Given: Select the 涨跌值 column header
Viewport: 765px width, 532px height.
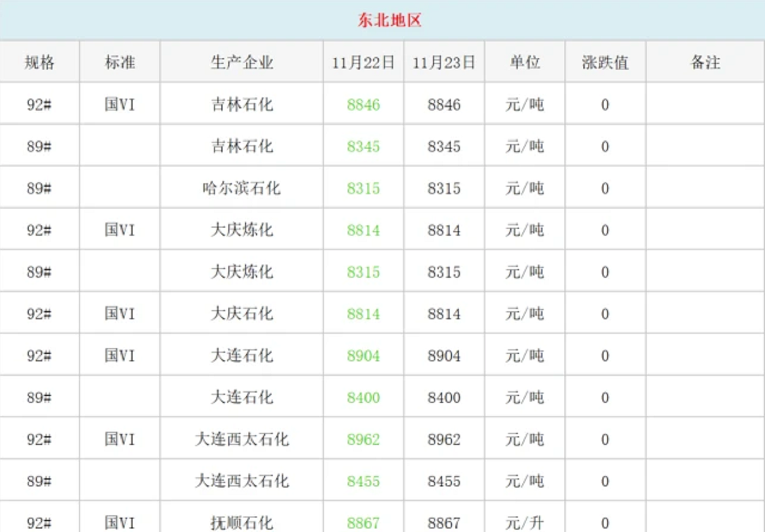Looking at the screenshot, I should 605,62.
